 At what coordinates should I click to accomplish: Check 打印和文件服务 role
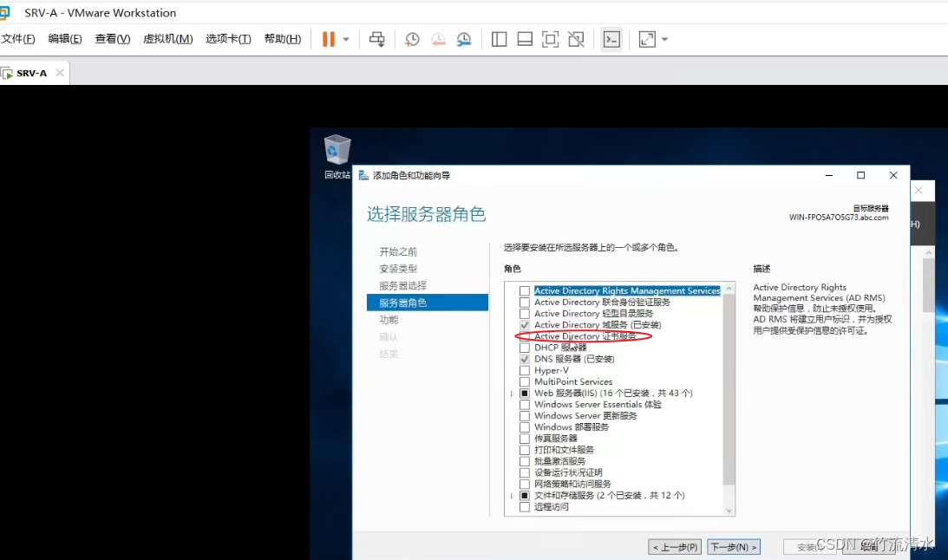pos(524,450)
